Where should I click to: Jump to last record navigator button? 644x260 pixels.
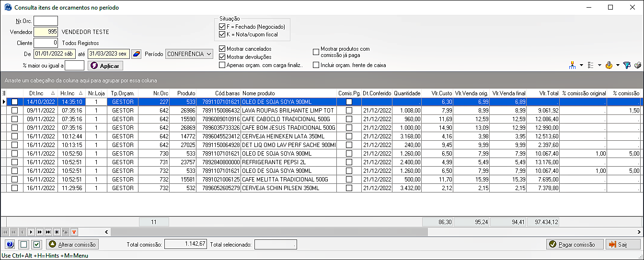point(48,232)
